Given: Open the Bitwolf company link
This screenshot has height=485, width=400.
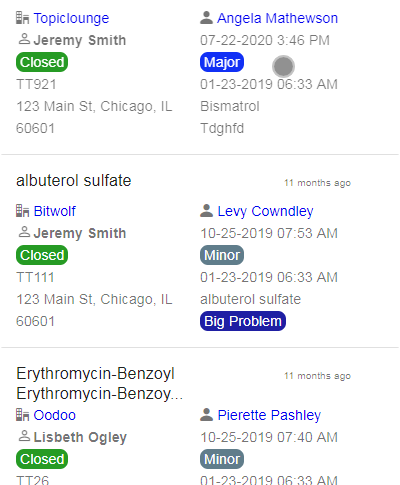Looking at the screenshot, I should (55, 211).
